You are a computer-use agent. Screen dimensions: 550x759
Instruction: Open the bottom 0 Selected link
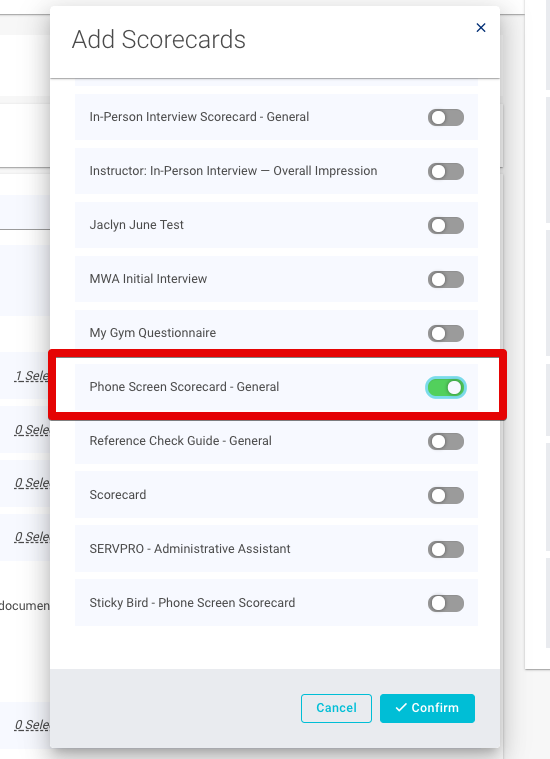[32, 725]
